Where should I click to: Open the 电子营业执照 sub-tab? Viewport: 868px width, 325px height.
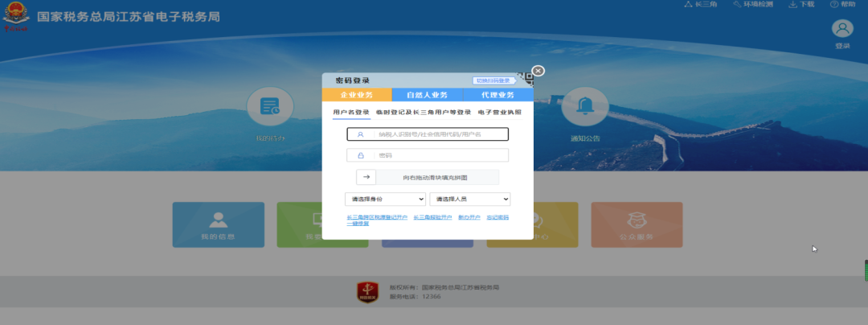click(x=499, y=112)
